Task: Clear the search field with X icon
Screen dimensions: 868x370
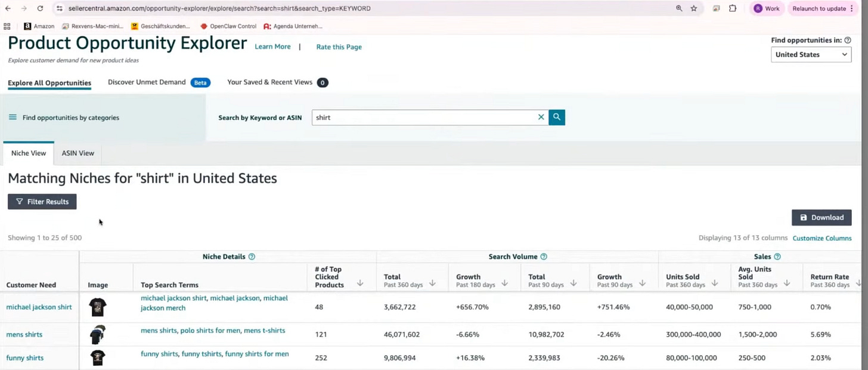Action: click(x=541, y=117)
